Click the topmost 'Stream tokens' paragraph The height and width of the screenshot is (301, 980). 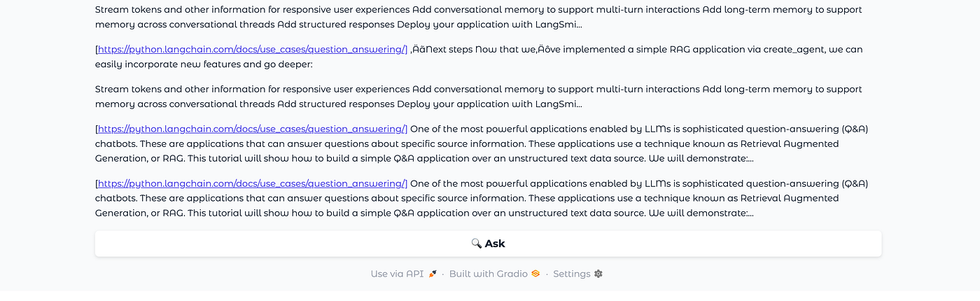[x=479, y=17]
